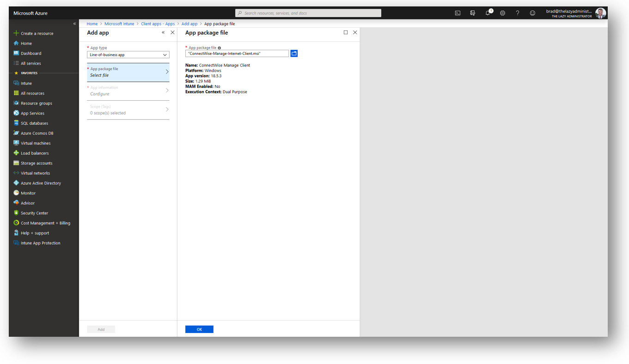
Task: Click the Virtual networks icon
Action: click(16, 173)
